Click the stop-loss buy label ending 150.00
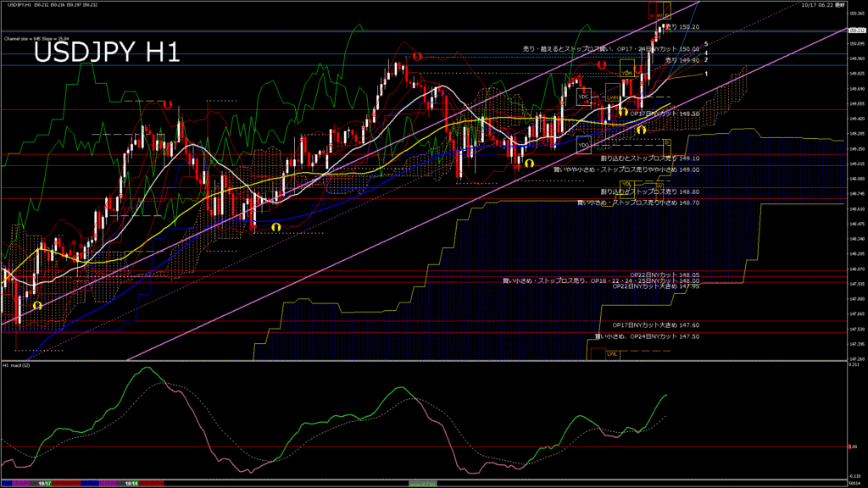The width and height of the screenshot is (868, 488). [611, 48]
